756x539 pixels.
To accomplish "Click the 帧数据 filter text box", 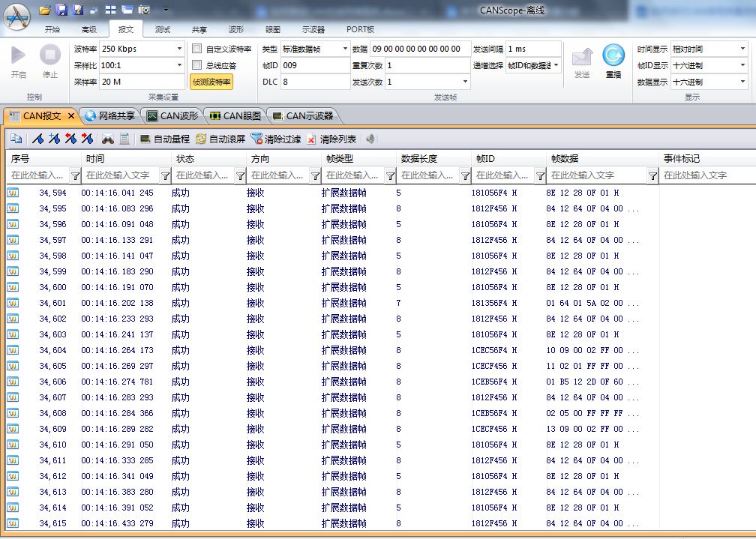I will 598,175.
